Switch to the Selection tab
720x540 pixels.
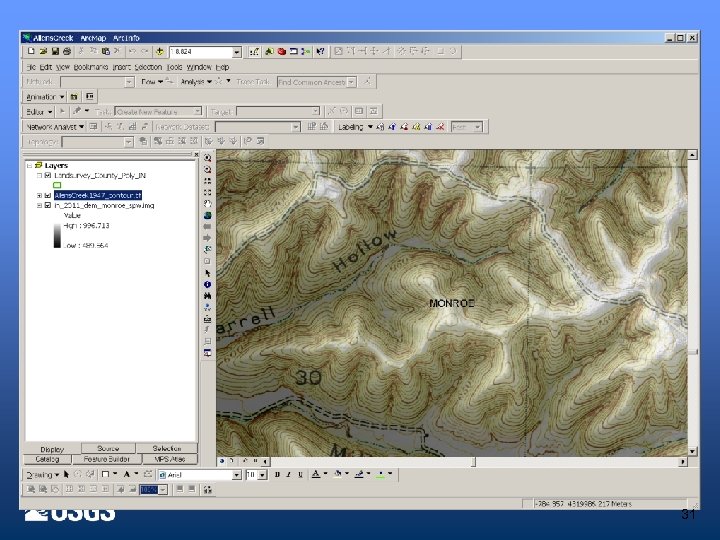pyautogui.click(x=167, y=448)
